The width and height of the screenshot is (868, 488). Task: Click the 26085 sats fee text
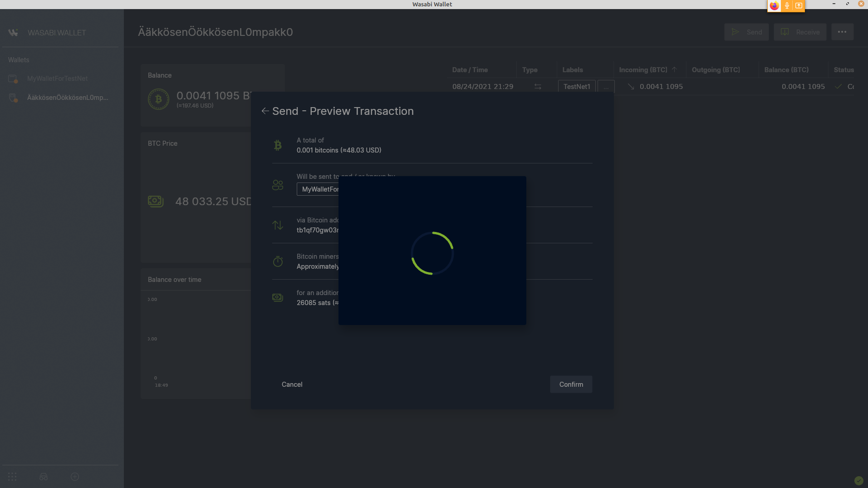(x=318, y=303)
